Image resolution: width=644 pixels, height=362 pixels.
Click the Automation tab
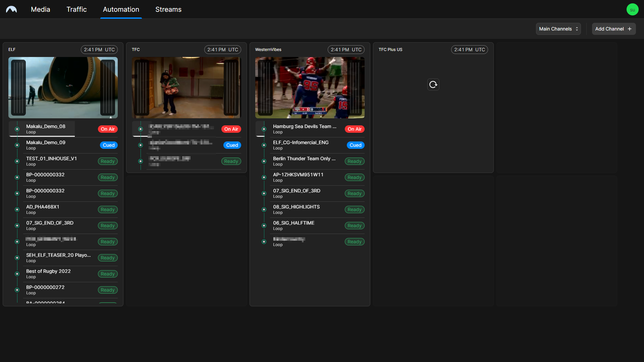[x=121, y=9]
